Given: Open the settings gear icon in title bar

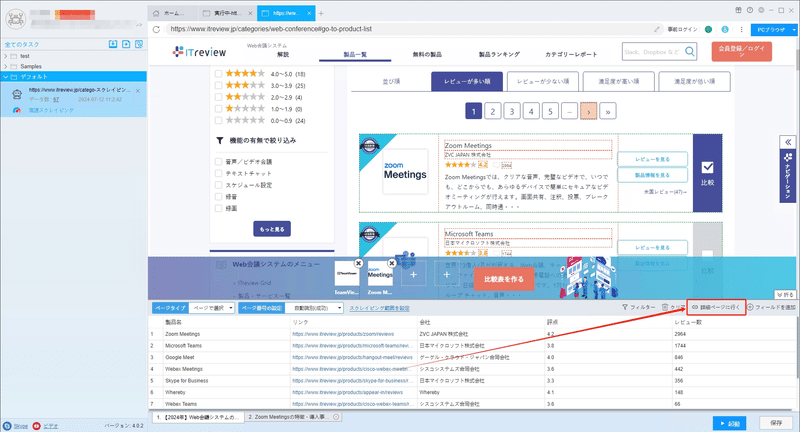Looking at the screenshot, I should pos(761,10).
